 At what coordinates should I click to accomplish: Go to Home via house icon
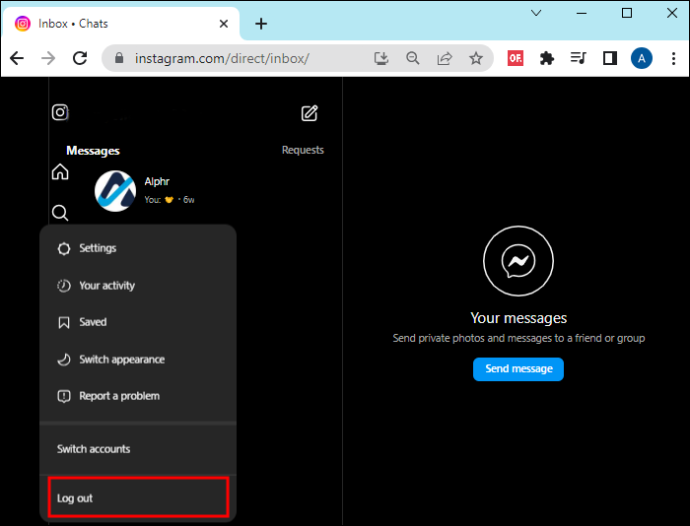pyautogui.click(x=60, y=172)
